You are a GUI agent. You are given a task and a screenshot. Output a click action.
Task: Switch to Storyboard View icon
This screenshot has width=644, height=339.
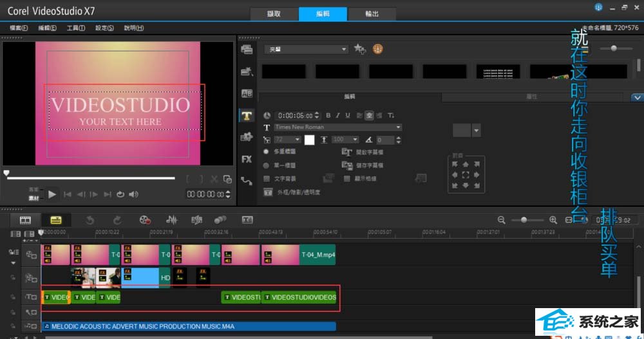(26, 220)
